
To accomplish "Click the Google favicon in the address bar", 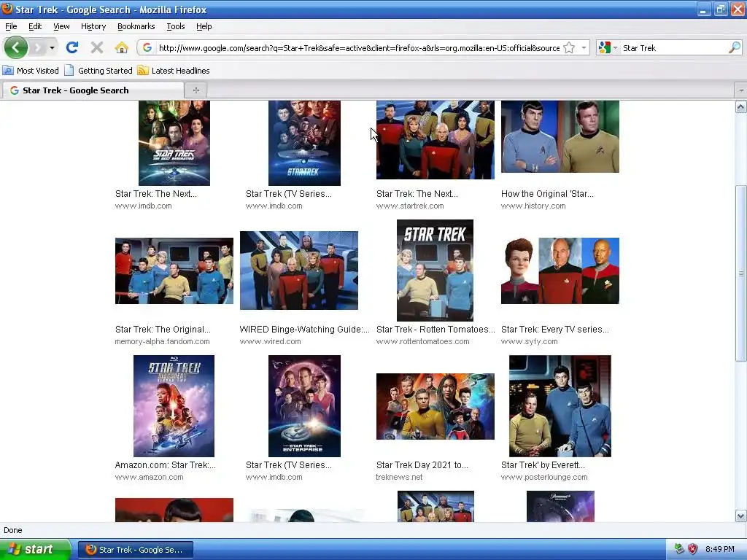I will (147, 47).
